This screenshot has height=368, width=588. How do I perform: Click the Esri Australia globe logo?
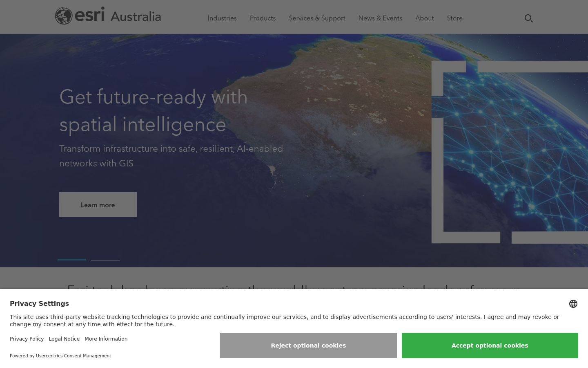pyautogui.click(x=108, y=16)
